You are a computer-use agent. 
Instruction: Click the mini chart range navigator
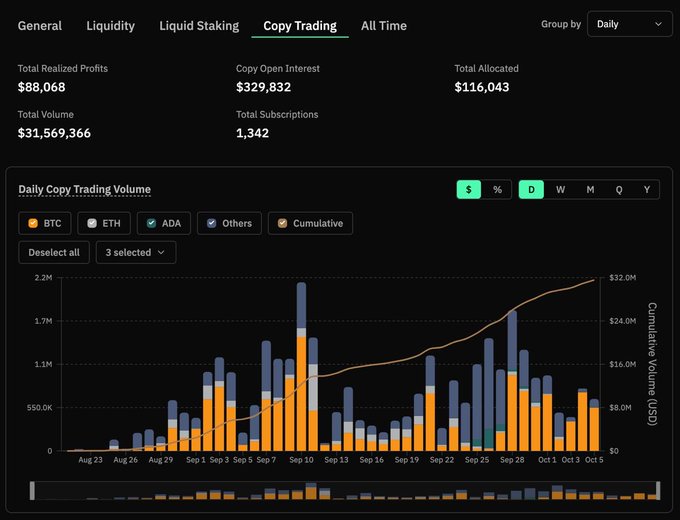point(345,491)
